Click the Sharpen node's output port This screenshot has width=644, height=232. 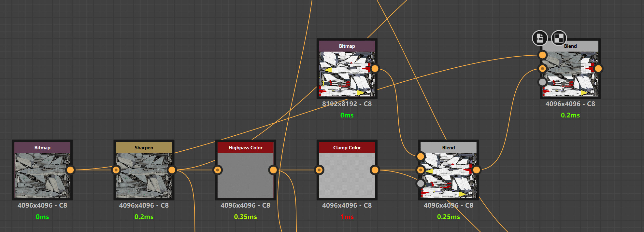point(172,170)
